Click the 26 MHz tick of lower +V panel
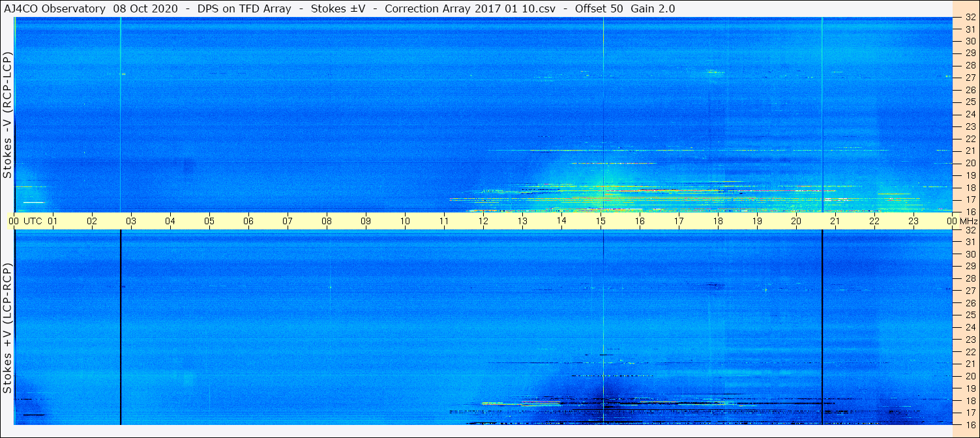 [970, 302]
